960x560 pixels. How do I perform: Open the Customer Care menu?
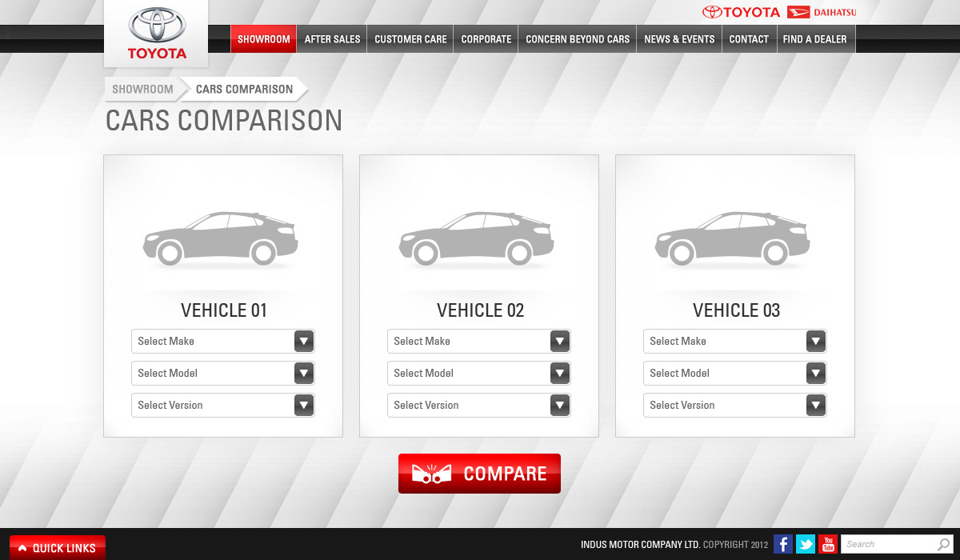[x=410, y=39]
